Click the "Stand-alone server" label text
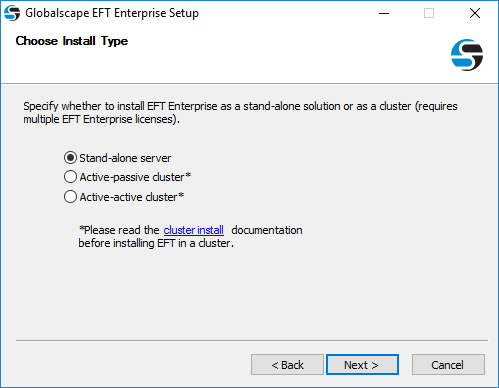This screenshot has width=499, height=388. click(x=125, y=158)
